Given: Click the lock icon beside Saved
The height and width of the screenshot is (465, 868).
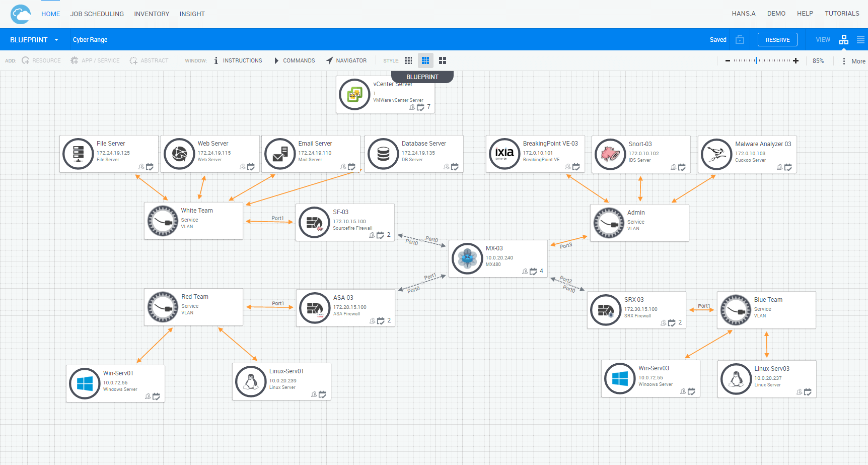Looking at the screenshot, I should pos(740,39).
